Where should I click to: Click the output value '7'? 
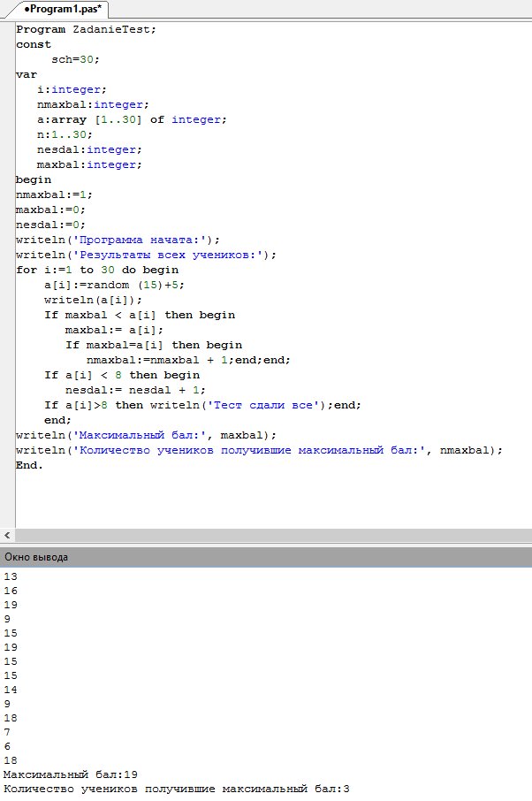click(7, 732)
